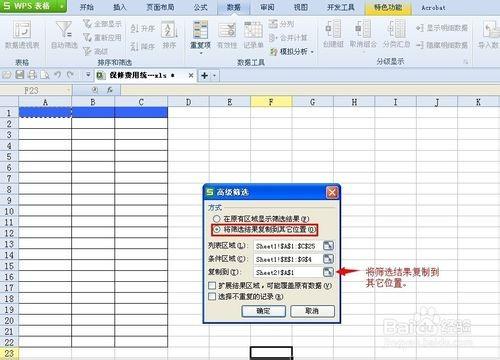The width and height of the screenshot is (500, 360).
Task: Click 显示明细数据 show detail icon
Action: point(420,28)
